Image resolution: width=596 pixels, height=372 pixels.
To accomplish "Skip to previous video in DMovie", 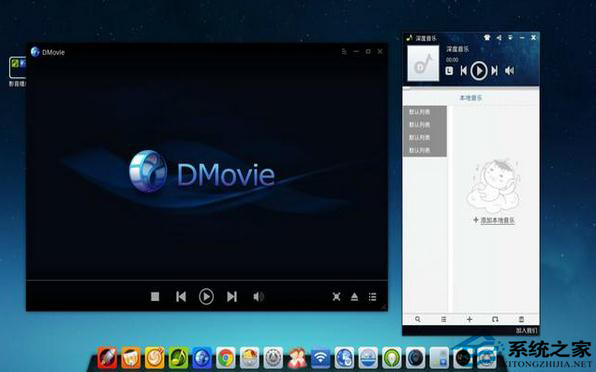I will [181, 296].
